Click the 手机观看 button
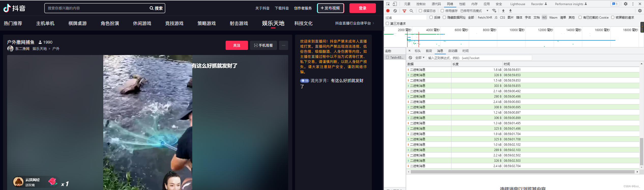Image resolution: width=644 pixels, height=190 pixels. [264, 45]
